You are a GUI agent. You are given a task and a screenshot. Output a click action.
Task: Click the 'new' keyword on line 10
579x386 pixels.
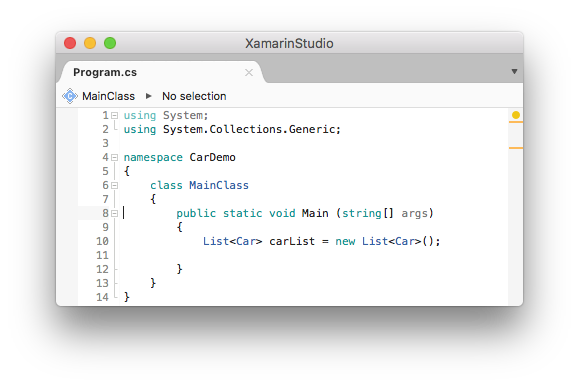pyautogui.click(x=345, y=242)
